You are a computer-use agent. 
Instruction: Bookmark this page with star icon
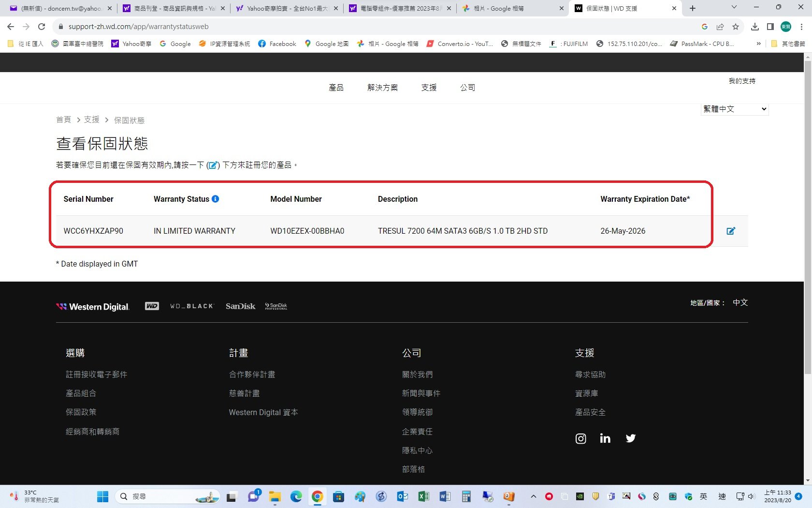click(x=736, y=27)
